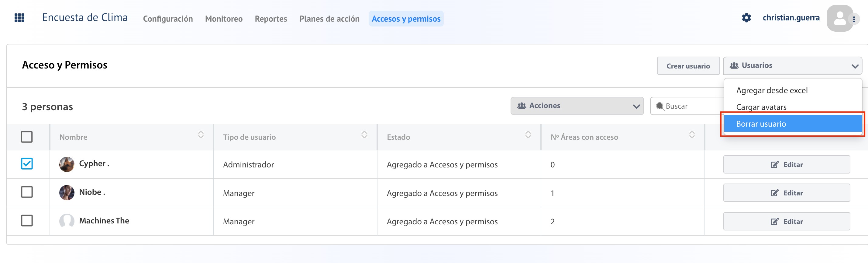This screenshot has width=868, height=263.
Task: Sort by Estado column arrows
Action: click(x=528, y=135)
